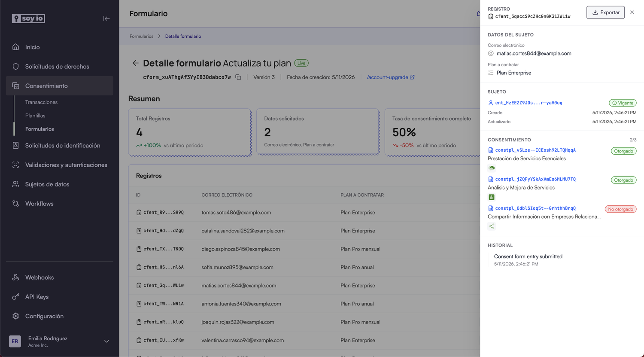
Task: Open consent template constpl_0dblSIoq5t--GrhthhBrqQ
Action: coord(535,208)
